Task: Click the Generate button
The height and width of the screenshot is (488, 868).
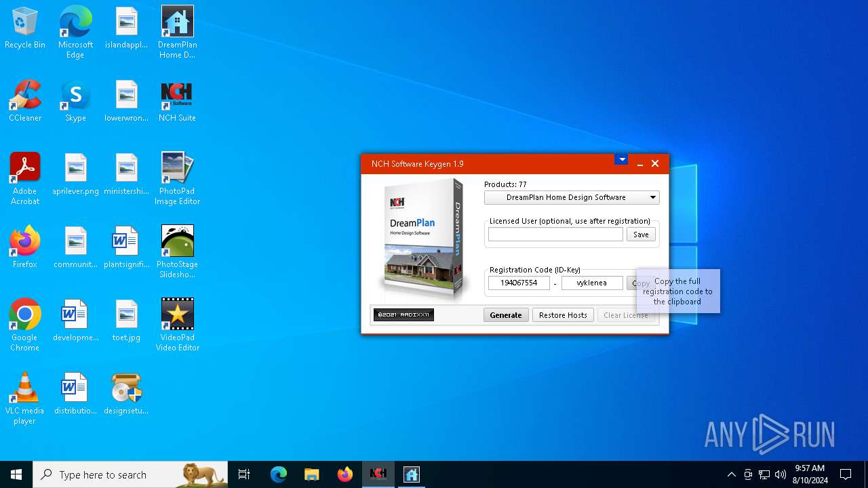Action: (x=506, y=315)
